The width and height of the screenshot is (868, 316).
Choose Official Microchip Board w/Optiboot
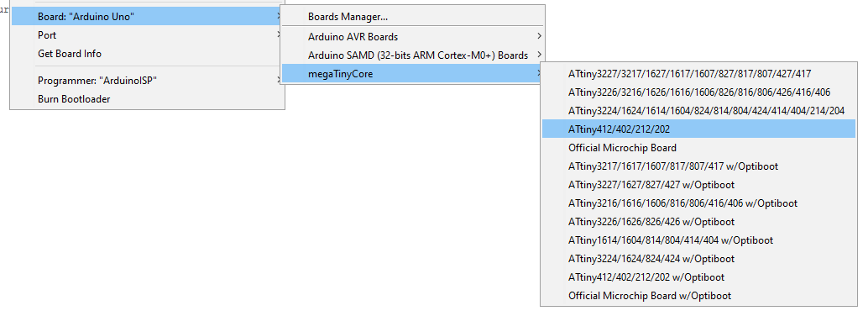698,296
